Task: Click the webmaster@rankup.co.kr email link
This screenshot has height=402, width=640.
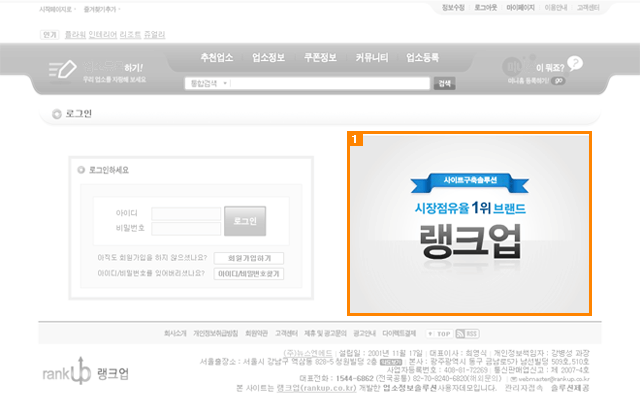Action: click(554, 379)
